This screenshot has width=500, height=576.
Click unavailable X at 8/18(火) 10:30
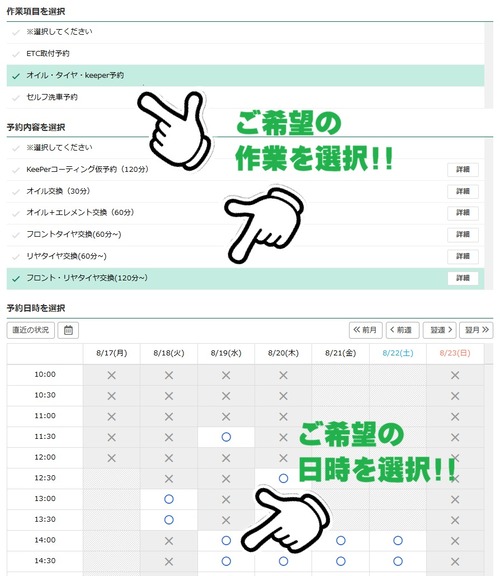click(x=169, y=396)
